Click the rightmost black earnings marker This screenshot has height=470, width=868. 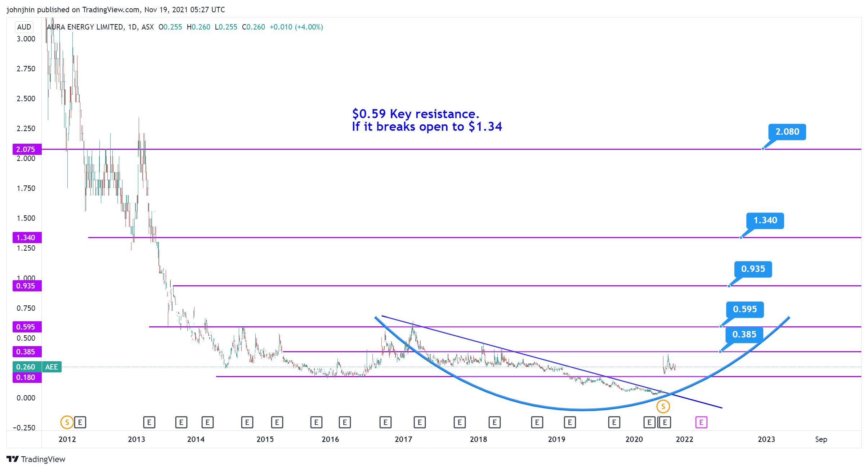[x=665, y=422]
